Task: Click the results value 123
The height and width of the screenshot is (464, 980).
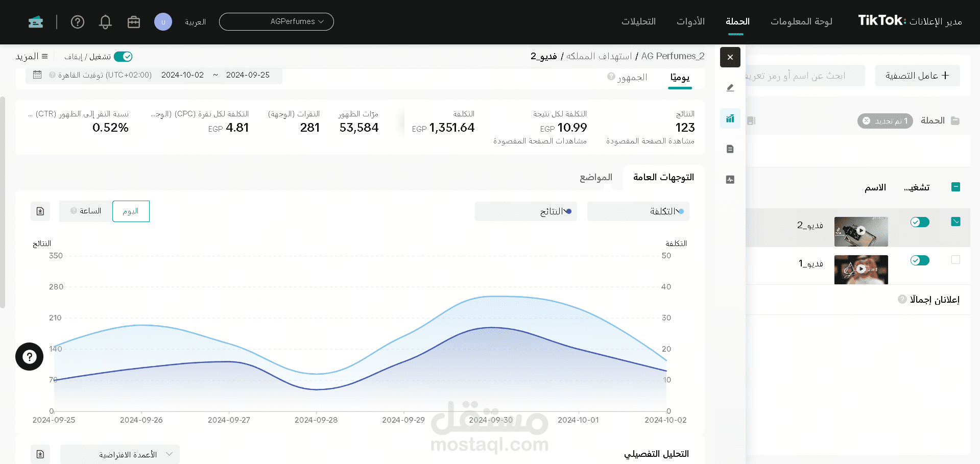Action: pyautogui.click(x=685, y=128)
